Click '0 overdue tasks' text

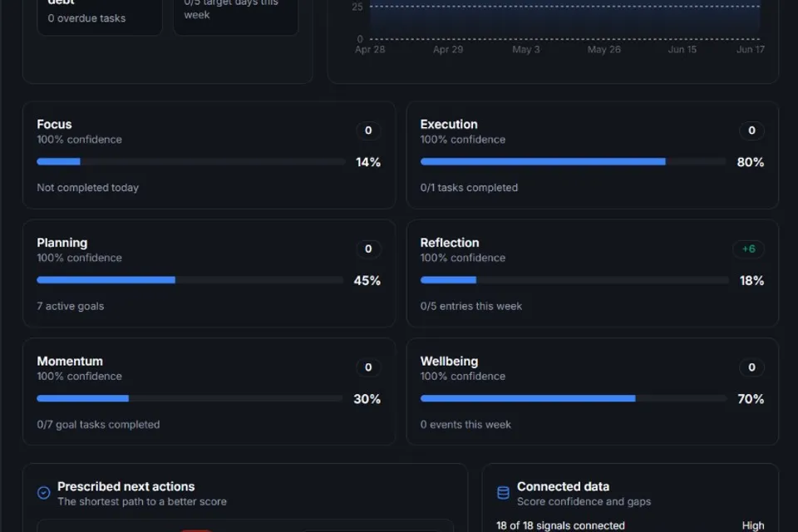[x=86, y=18]
